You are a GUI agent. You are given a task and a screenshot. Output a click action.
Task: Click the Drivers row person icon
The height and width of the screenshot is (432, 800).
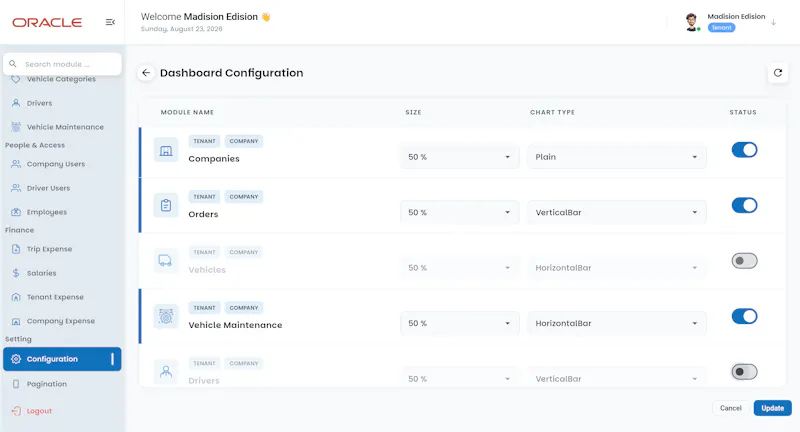(x=166, y=371)
